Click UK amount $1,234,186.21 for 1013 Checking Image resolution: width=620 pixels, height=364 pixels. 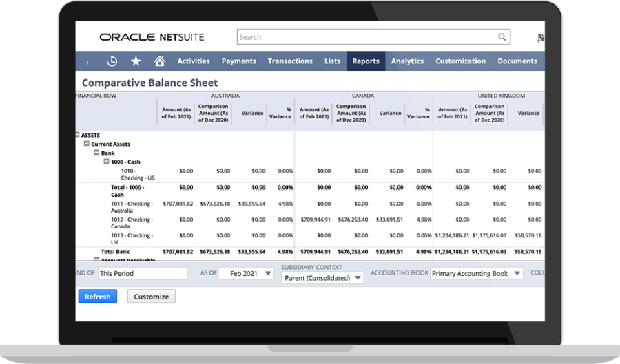[452, 235]
